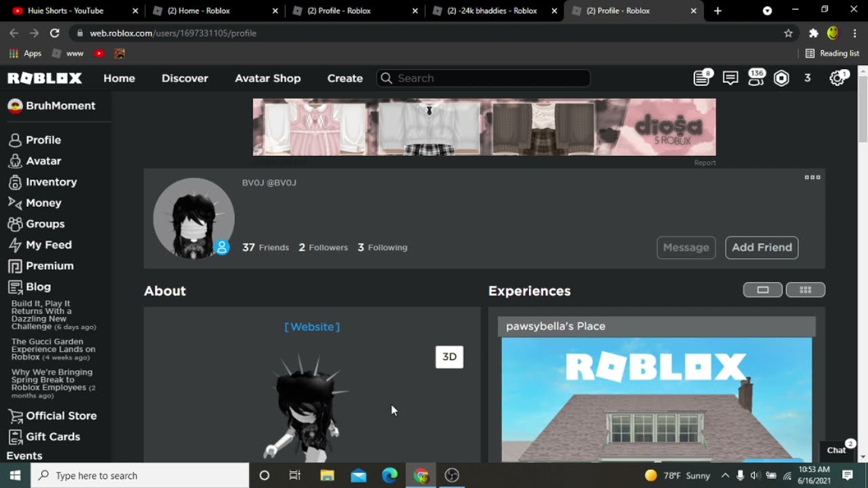Open Chrome three-dot menu

(854, 33)
